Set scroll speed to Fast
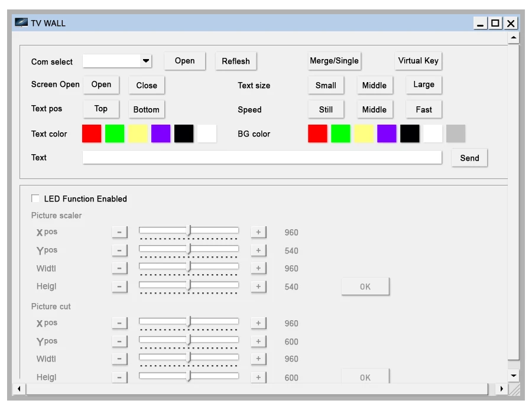 click(423, 109)
